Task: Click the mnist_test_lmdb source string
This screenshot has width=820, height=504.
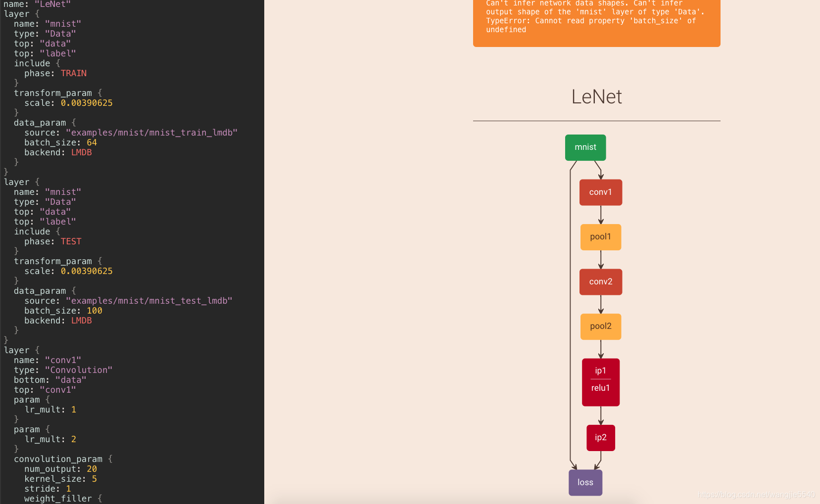Action: [149, 301]
